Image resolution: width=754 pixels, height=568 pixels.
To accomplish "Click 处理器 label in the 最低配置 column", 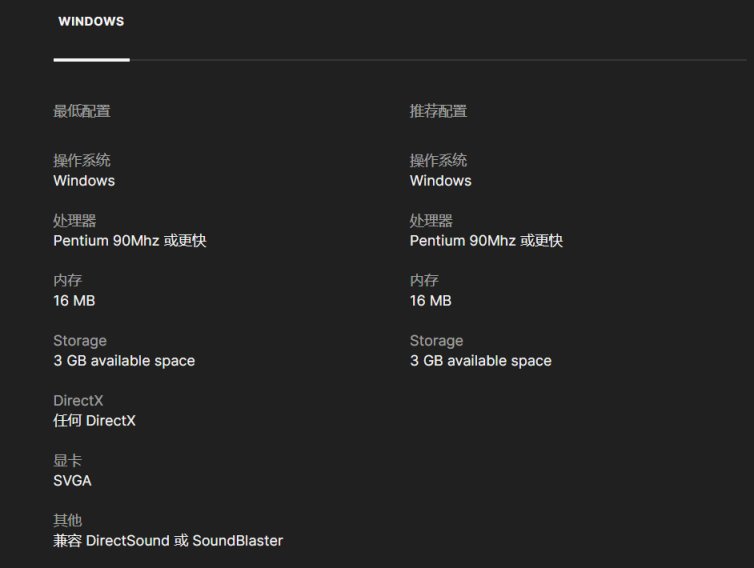I will [75, 220].
